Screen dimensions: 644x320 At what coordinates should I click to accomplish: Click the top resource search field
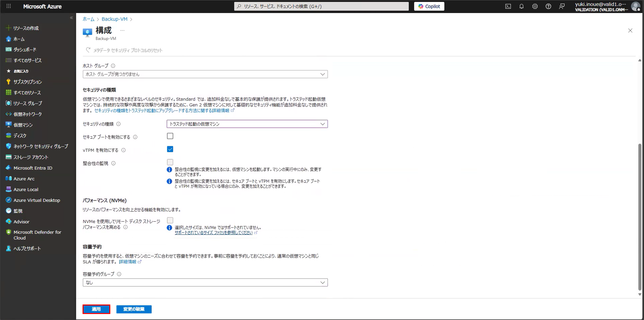321,6
